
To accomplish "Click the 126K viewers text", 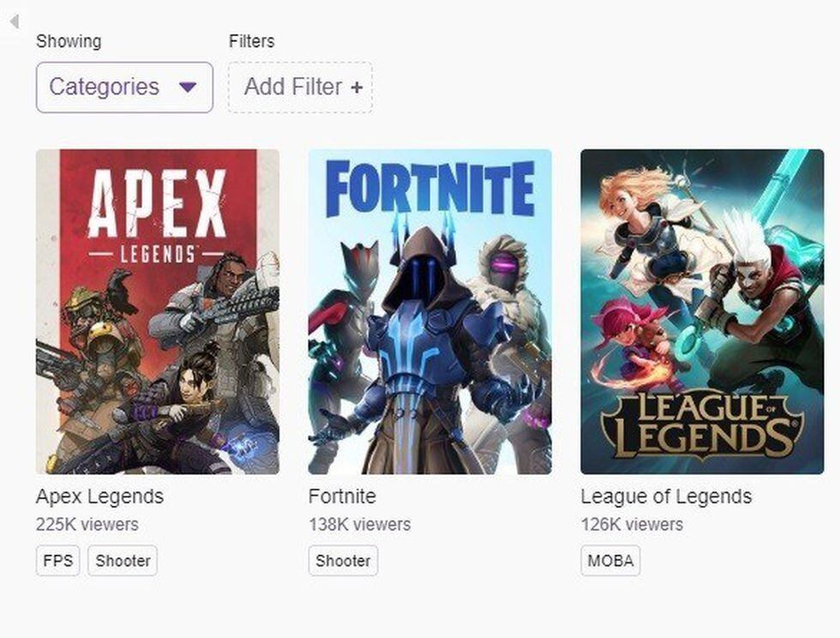I will [632, 524].
